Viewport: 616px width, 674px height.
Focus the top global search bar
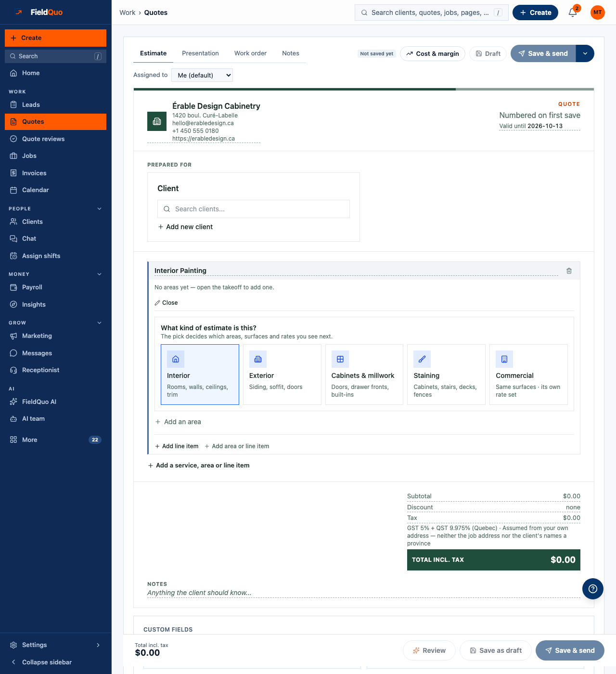432,13
